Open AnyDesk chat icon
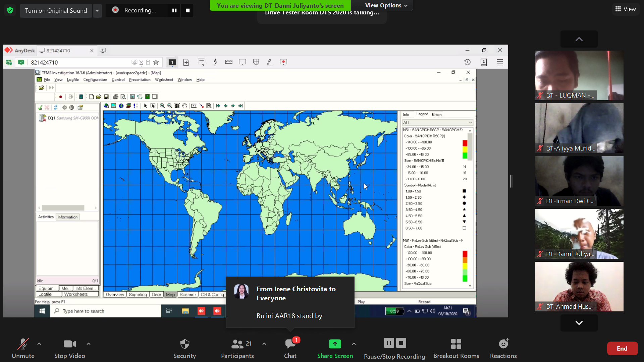Viewport: 644px width, 362px height. pyautogui.click(x=201, y=62)
